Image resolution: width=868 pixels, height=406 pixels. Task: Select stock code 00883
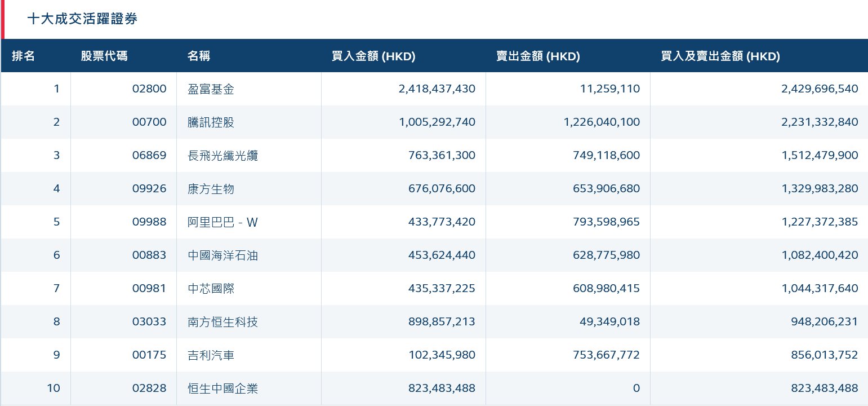pos(149,255)
